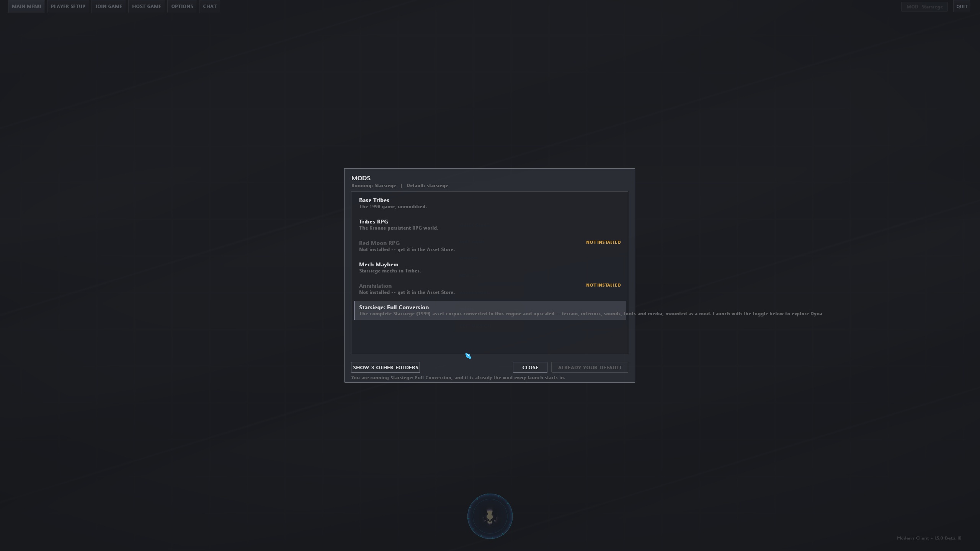The image size is (980, 551).
Task: Select Starsiege: Full Conversion mod
Action: coord(490,310)
